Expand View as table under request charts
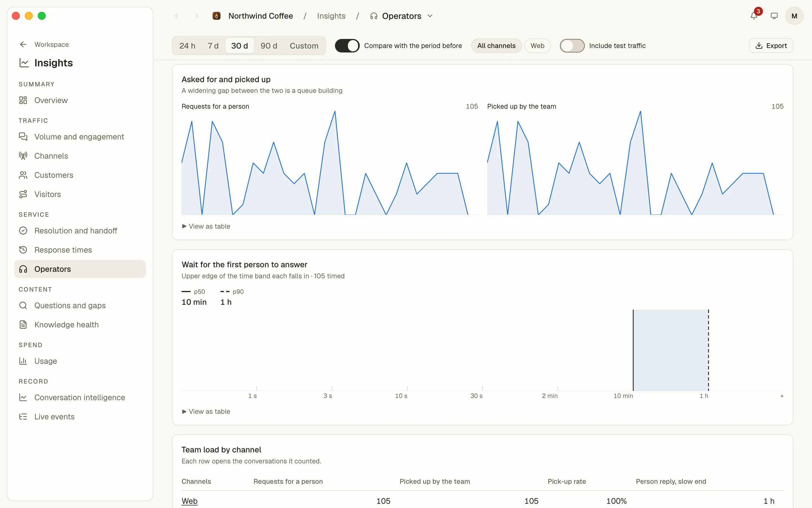The width and height of the screenshot is (812, 508). 206,226
